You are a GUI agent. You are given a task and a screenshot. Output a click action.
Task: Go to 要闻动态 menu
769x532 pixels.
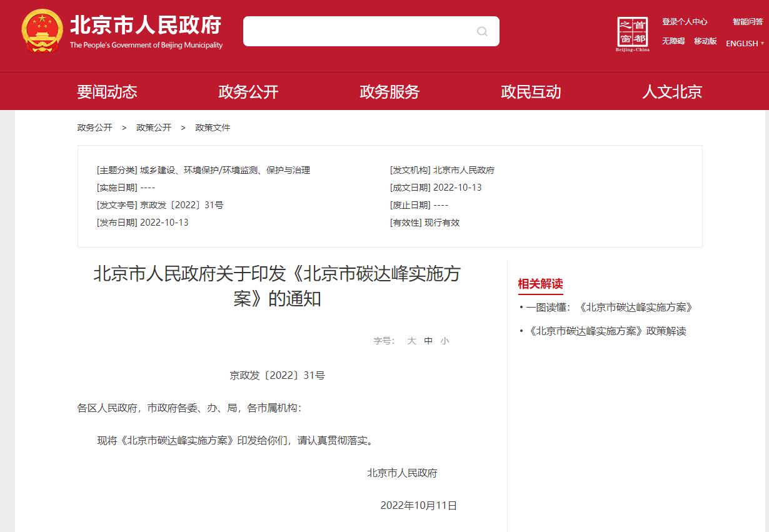107,92
